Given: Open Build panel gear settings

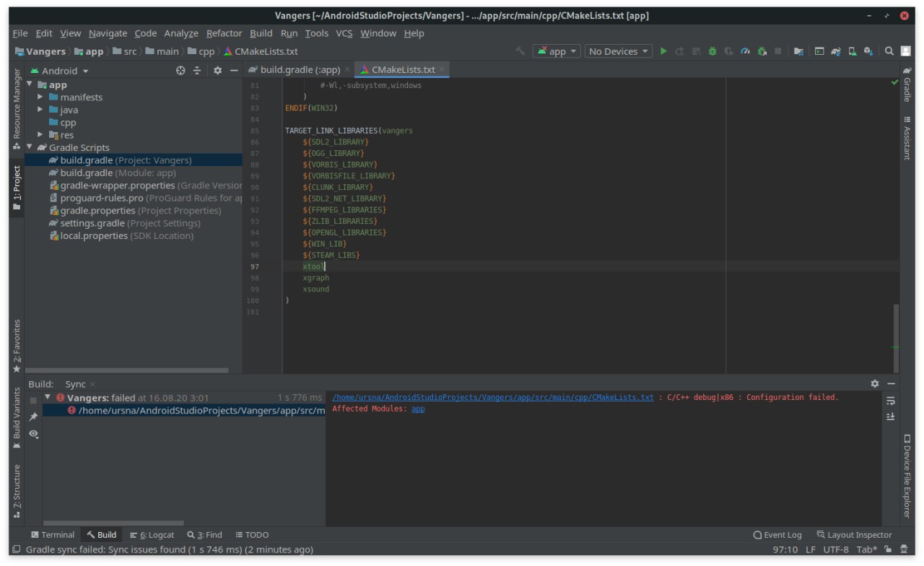Looking at the screenshot, I should pos(875,384).
